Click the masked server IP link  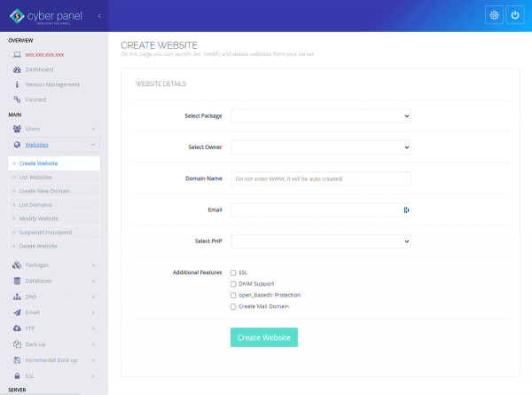tap(44, 55)
